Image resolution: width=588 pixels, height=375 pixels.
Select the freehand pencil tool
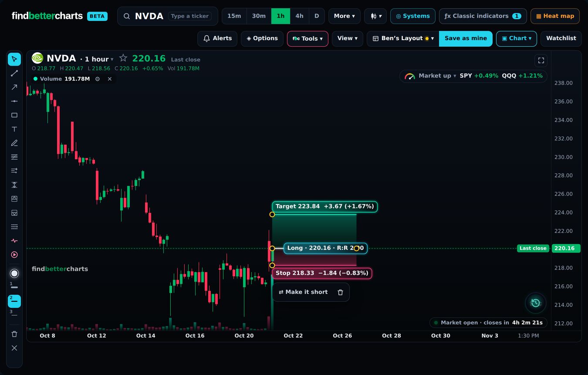pyautogui.click(x=14, y=143)
